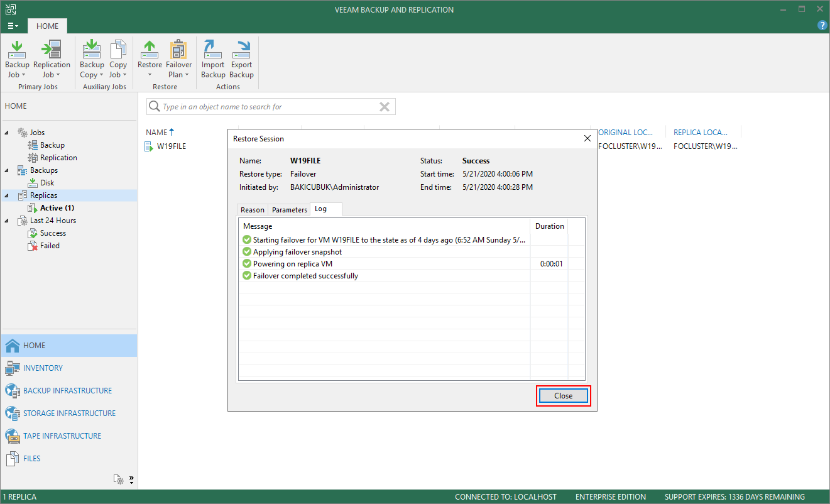The image size is (830, 504).
Task: Click the Message column header in log
Action: (385, 226)
